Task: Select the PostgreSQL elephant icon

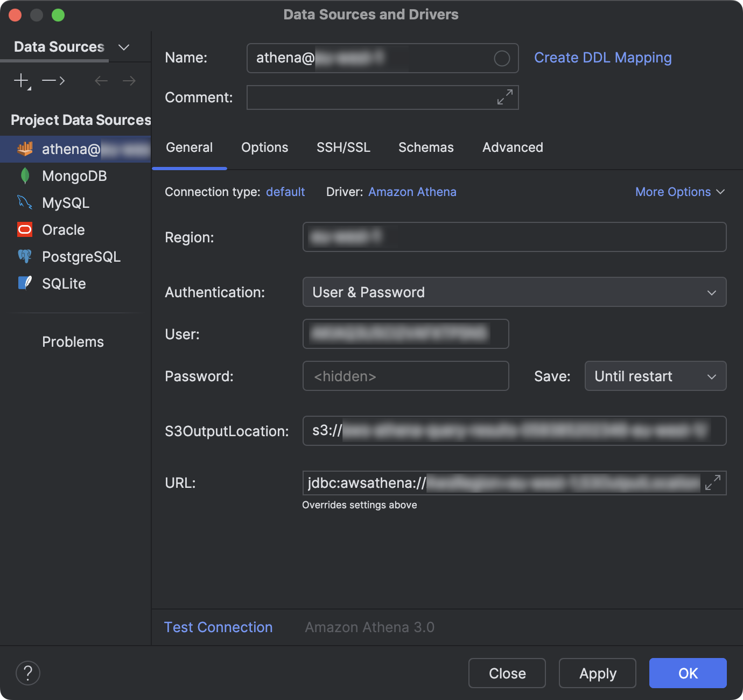Action: point(24,257)
